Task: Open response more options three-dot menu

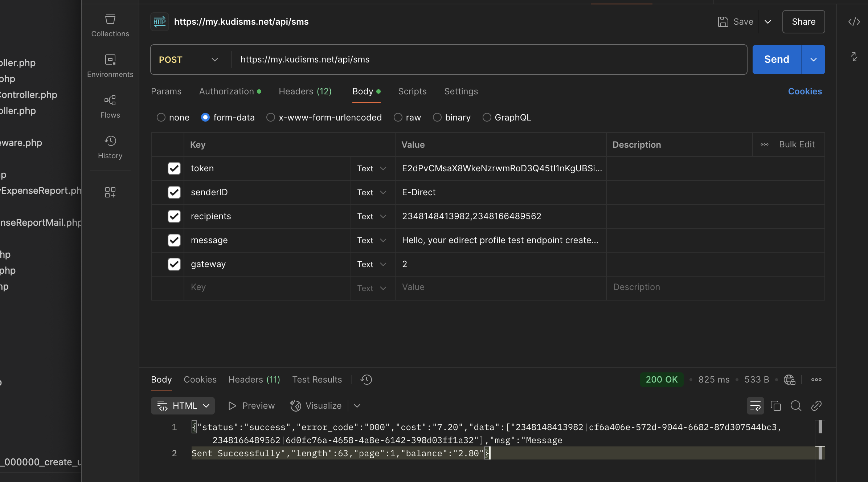Action: pyautogui.click(x=816, y=380)
